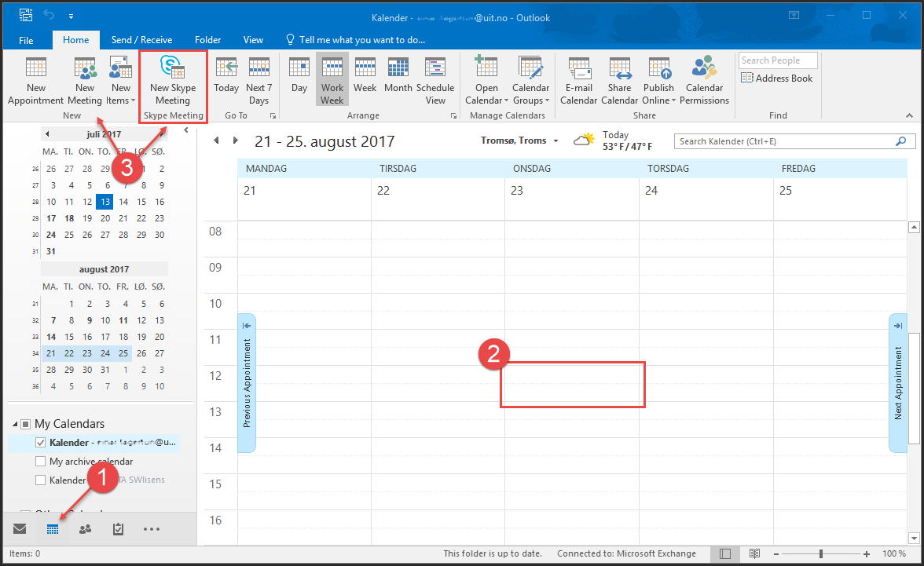Click the zoom slider in status bar
This screenshot has width=924, height=566.
(x=820, y=553)
